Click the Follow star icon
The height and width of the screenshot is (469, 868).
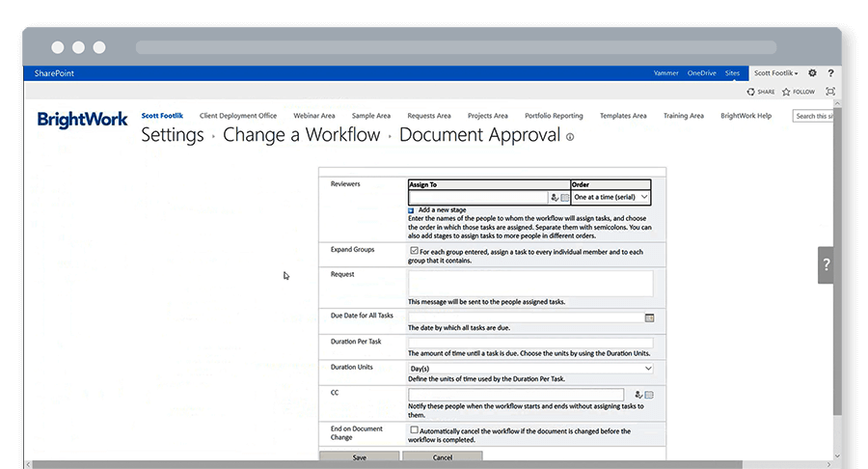[786, 92]
